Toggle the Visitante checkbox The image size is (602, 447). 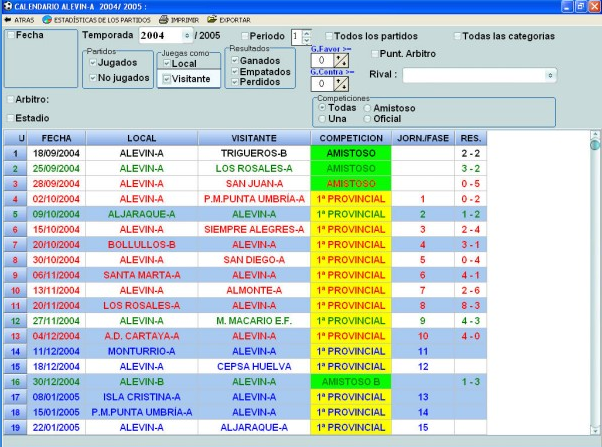[x=166, y=79]
